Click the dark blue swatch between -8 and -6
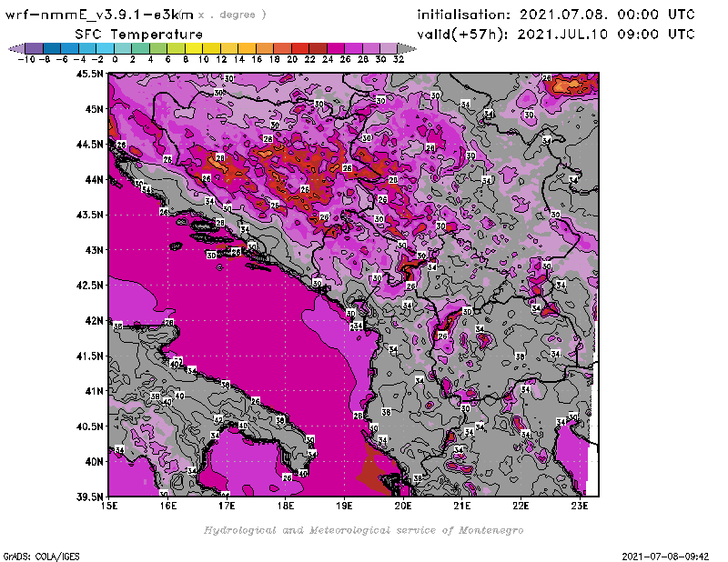The image size is (728, 562). pyautogui.click(x=52, y=48)
